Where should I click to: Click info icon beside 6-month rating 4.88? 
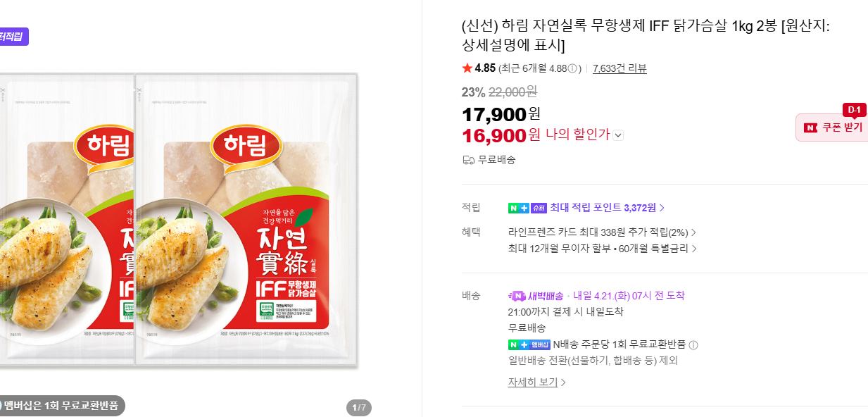[x=572, y=68]
